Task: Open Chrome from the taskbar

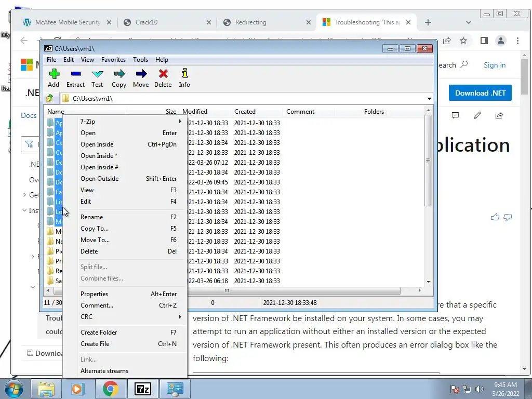Action: point(110,389)
